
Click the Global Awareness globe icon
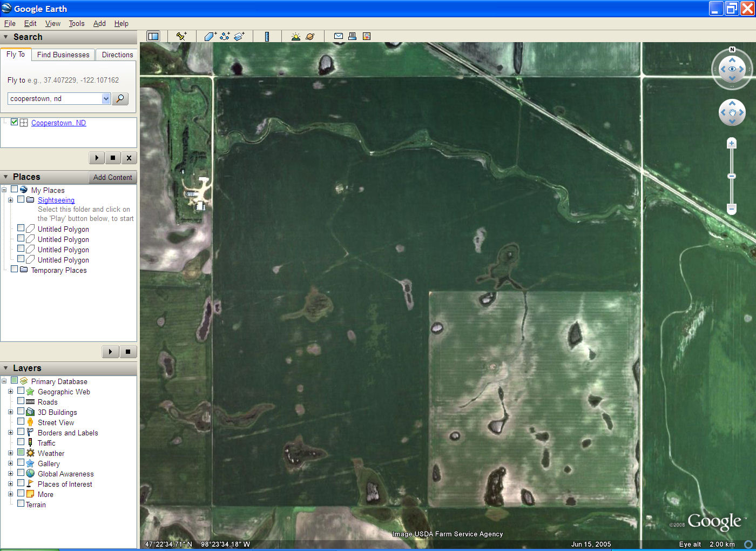point(30,474)
